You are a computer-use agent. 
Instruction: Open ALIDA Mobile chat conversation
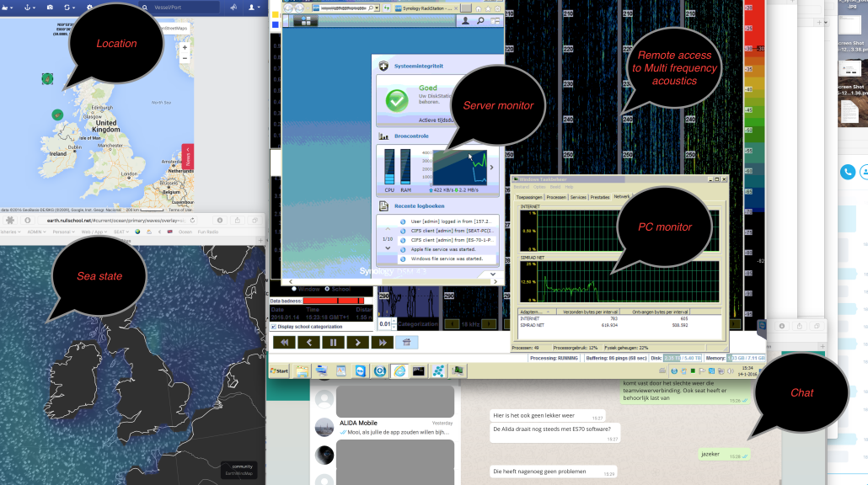point(385,428)
